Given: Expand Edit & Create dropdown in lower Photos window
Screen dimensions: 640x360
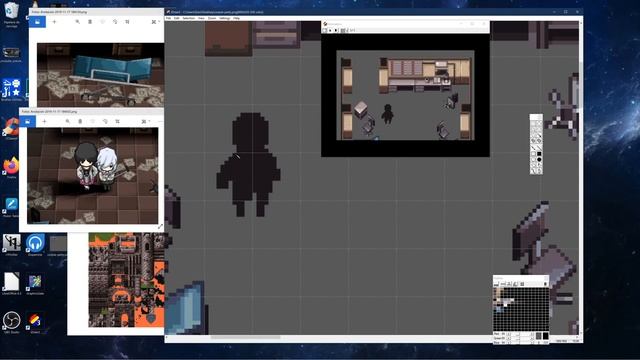Looking at the screenshot, I should [x=146, y=122].
